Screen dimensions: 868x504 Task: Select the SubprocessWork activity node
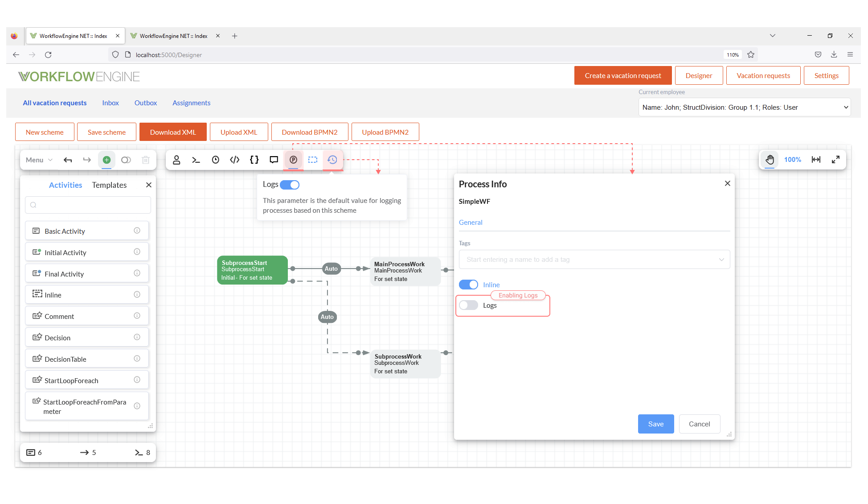405,364
